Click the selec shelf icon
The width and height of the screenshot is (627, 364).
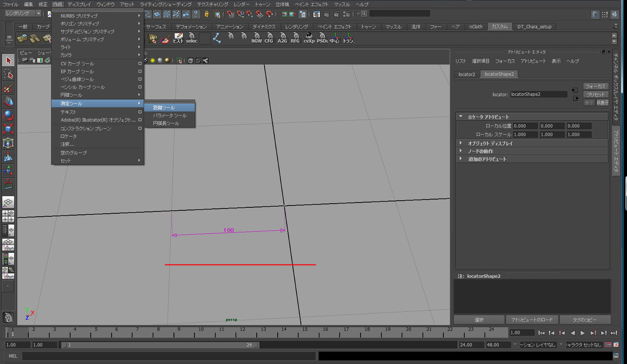click(192, 38)
